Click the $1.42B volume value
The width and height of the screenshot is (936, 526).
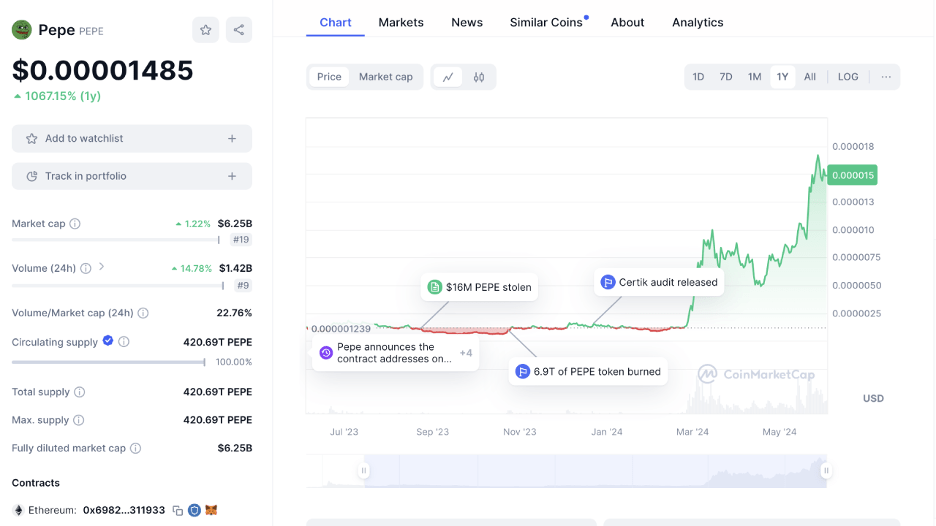coord(235,268)
